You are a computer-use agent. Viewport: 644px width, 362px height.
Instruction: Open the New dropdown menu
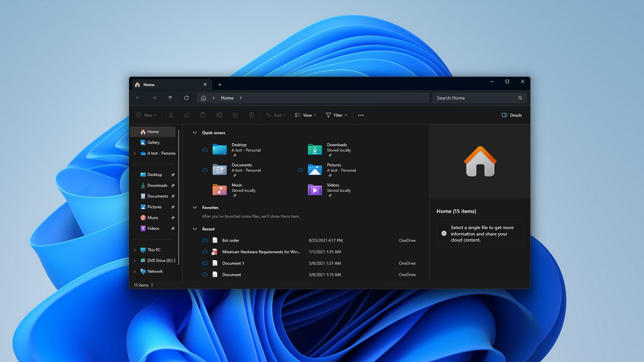tap(146, 115)
